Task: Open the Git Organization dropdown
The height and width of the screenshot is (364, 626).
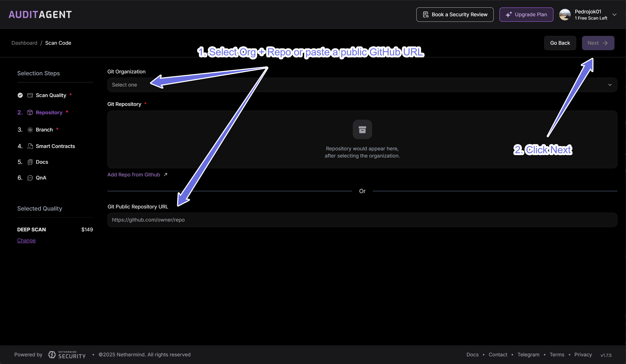Action: pyautogui.click(x=362, y=85)
